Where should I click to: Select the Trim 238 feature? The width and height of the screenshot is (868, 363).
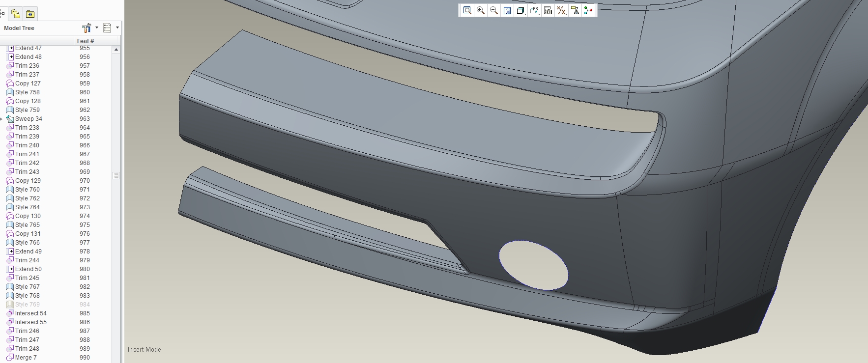27,128
